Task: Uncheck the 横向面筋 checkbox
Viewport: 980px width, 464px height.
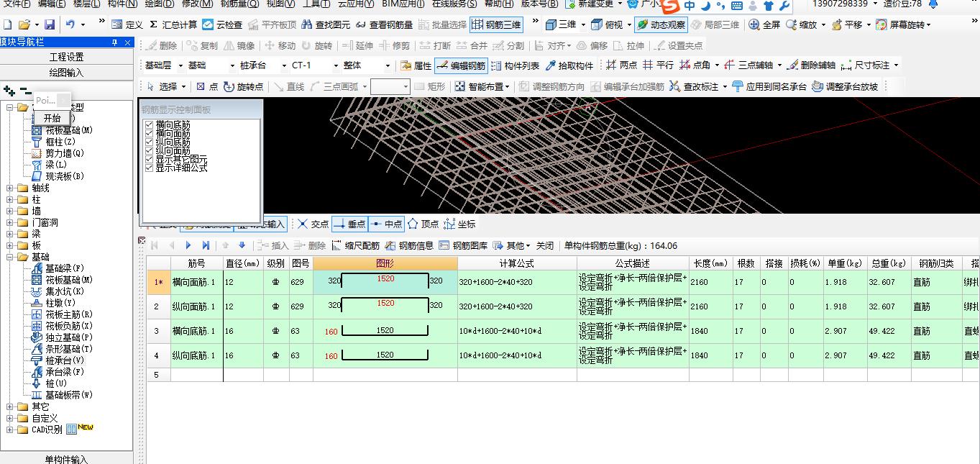Action: coord(150,134)
